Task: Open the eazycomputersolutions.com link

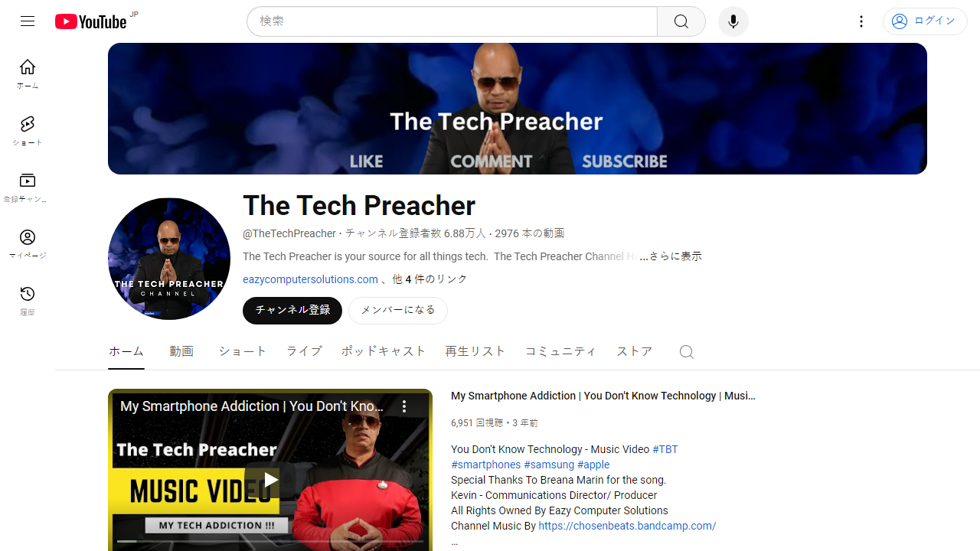Action: [x=310, y=279]
